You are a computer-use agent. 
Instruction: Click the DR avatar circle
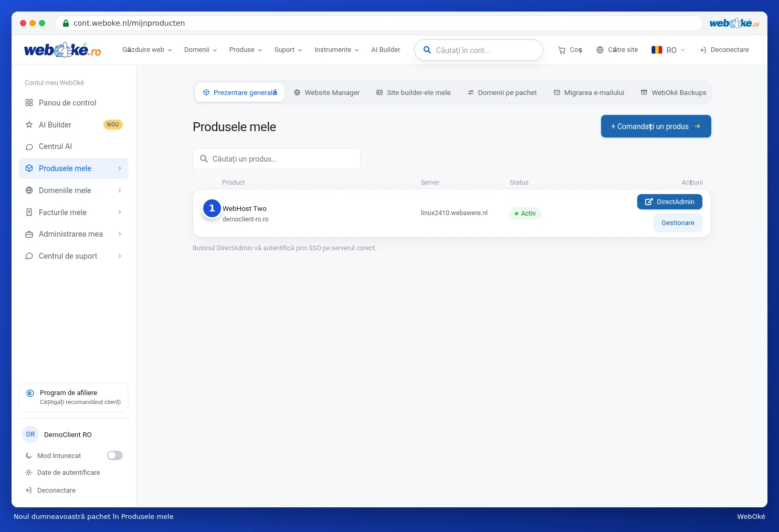30,434
